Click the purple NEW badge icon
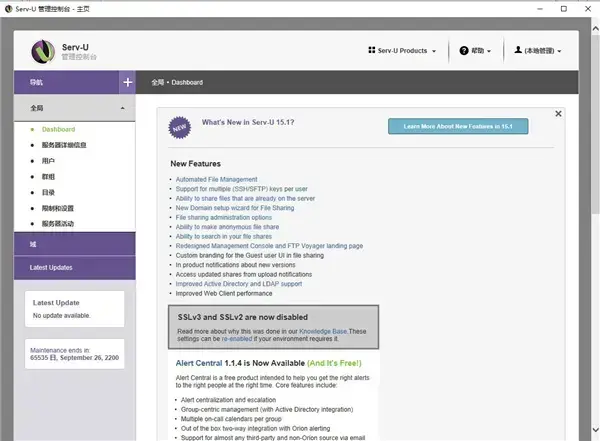600x441 pixels. (x=179, y=127)
